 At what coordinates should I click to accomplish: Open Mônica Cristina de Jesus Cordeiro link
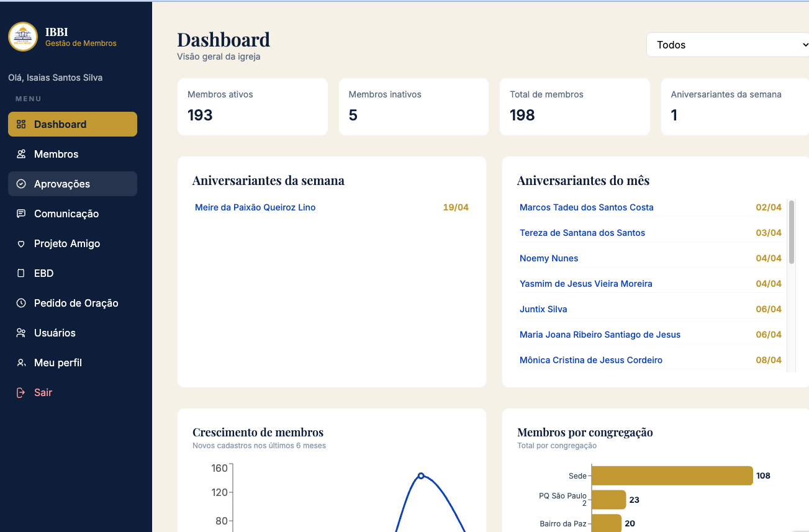click(x=591, y=360)
